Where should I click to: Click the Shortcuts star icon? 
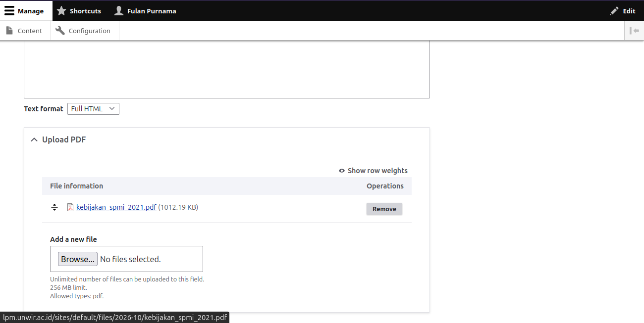pyautogui.click(x=61, y=11)
